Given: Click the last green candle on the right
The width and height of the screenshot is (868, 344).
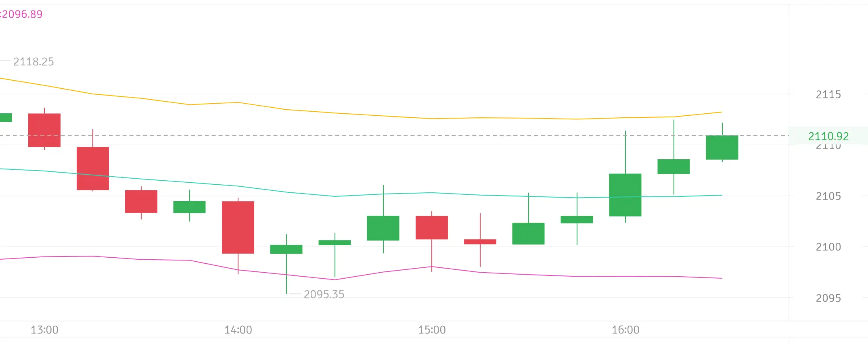Looking at the screenshot, I should tap(722, 148).
